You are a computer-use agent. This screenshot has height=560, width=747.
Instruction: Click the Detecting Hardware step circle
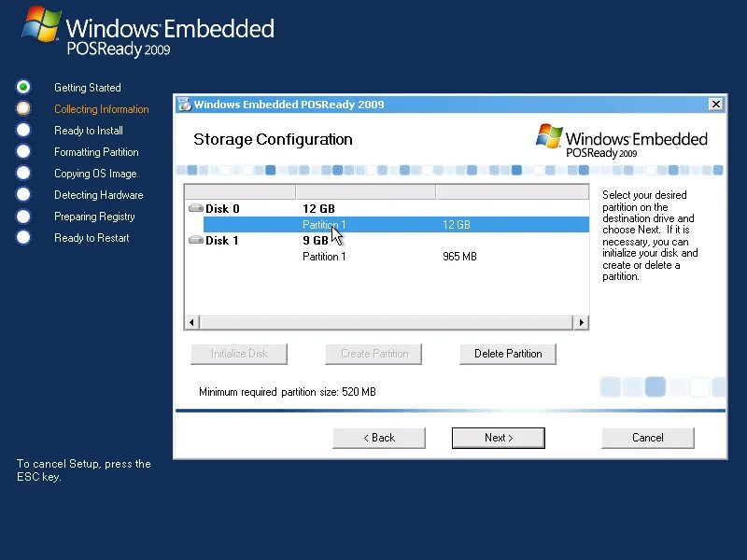(23, 194)
